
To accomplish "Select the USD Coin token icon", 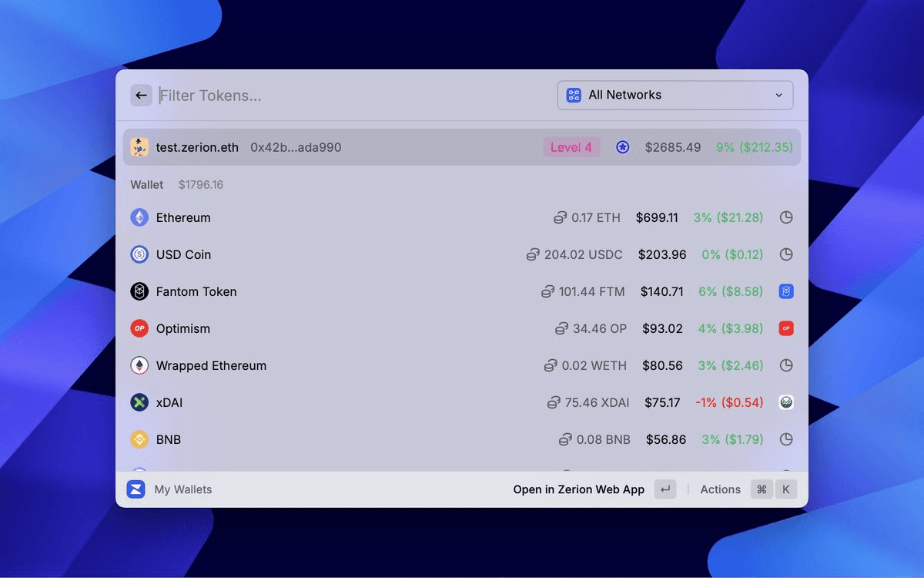I will (139, 254).
